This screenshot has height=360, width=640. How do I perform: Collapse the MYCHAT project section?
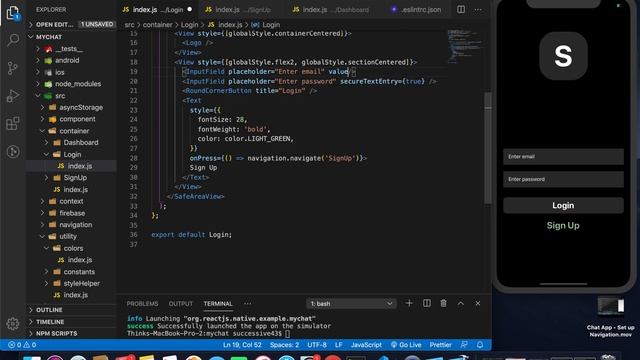click(71, 37)
